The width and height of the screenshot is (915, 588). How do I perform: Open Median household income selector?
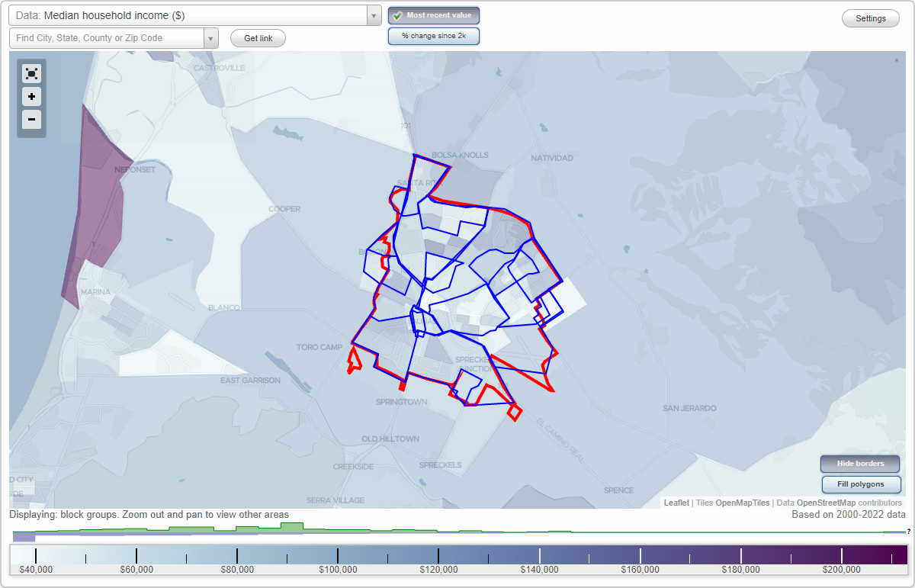191,14
